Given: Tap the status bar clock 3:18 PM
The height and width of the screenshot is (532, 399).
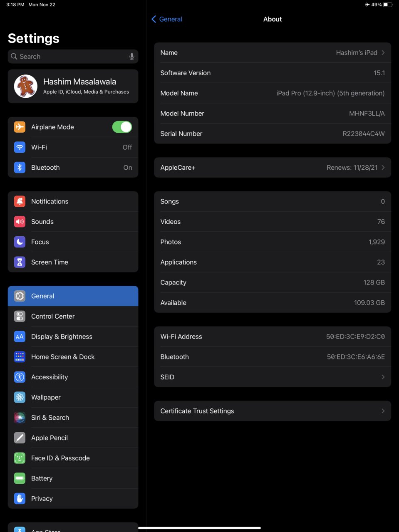Looking at the screenshot, I should [15, 5].
